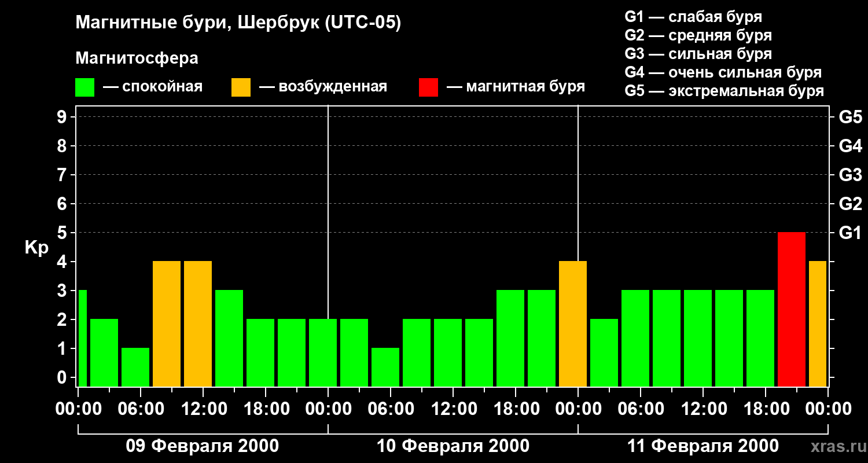This screenshot has height=463, width=868.
Task: Select the shortest green bar on 09 February
Action: [135, 367]
